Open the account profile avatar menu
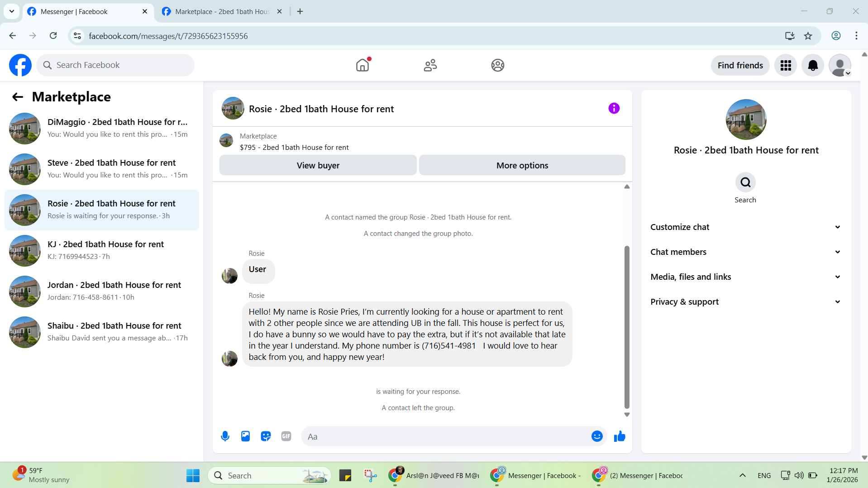This screenshot has width=868, height=488. pos(840,66)
